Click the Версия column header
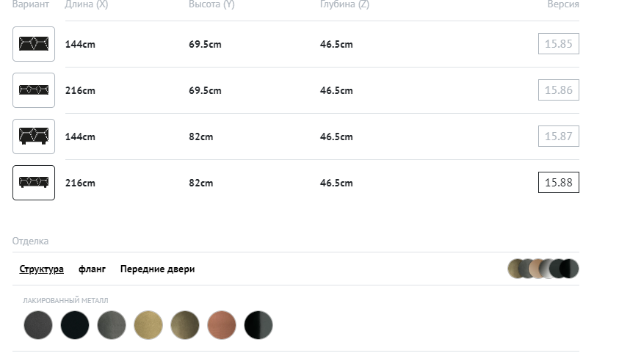 [563, 4]
